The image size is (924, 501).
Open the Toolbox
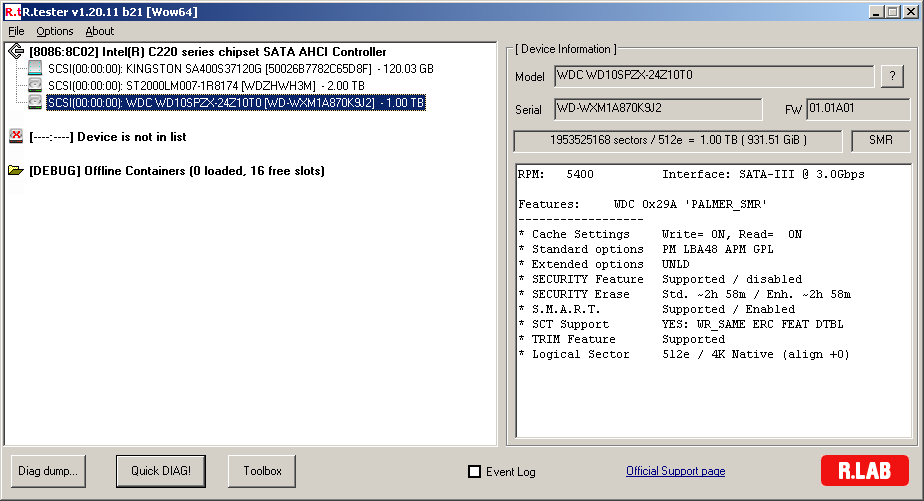tap(262, 470)
